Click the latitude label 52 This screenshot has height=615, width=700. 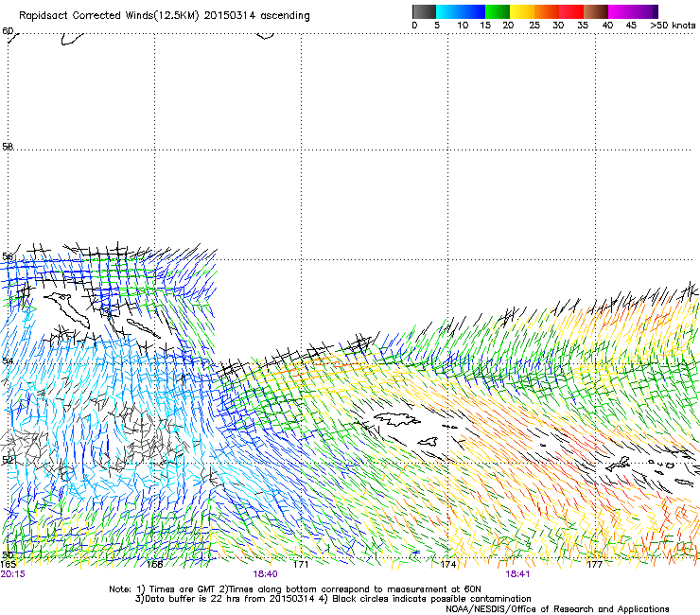pyautogui.click(x=8, y=460)
